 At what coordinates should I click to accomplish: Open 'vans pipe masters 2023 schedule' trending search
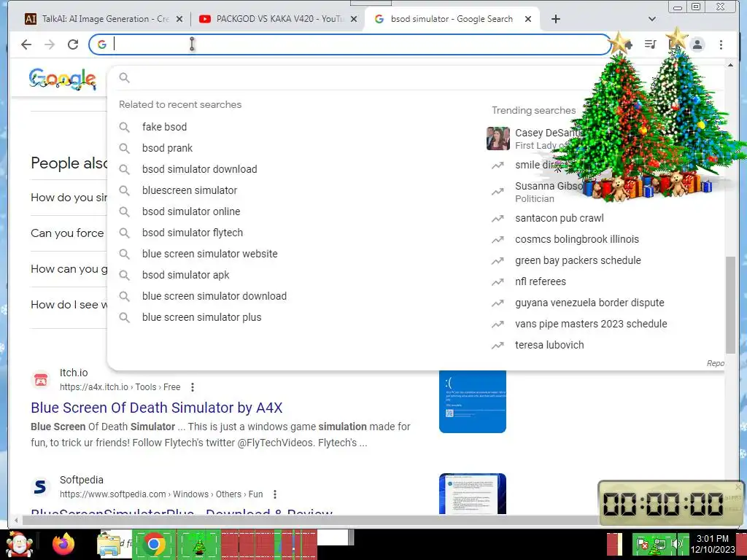pos(591,324)
